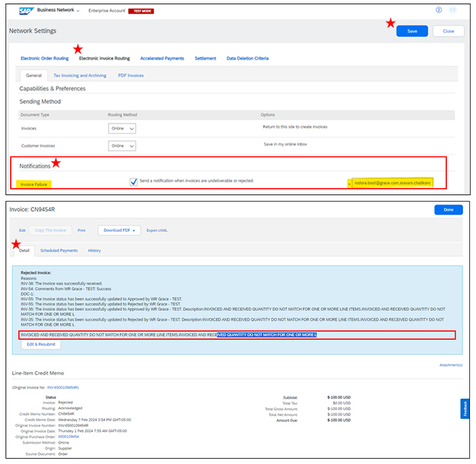Image resolution: width=476 pixels, height=464 pixels.
Task: Click the Credit Memo Number CN9454R value
Action: [x=66, y=414]
